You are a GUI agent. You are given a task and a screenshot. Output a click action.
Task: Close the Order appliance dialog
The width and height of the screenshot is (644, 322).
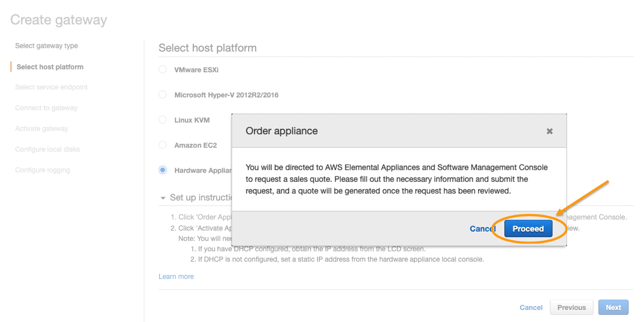point(550,131)
